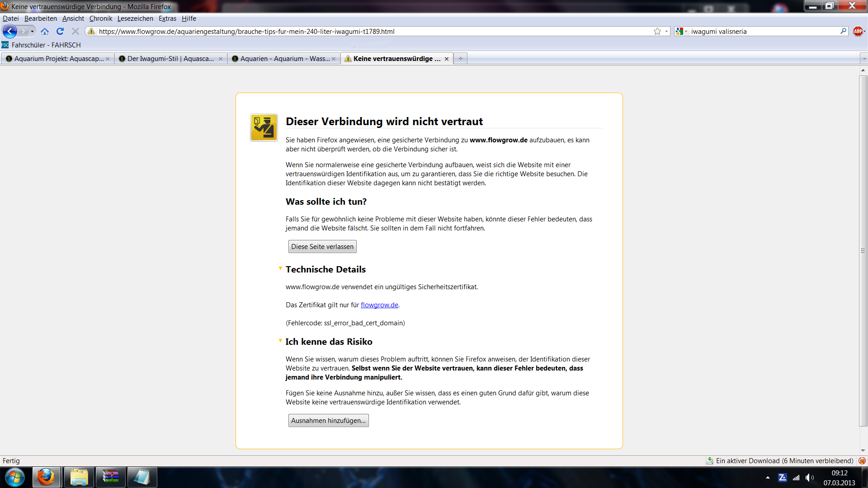Click the network signal tray icon

[796, 478]
